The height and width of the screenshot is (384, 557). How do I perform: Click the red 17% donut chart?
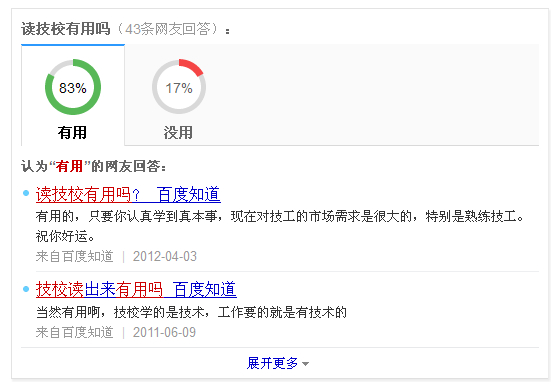[179, 87]
